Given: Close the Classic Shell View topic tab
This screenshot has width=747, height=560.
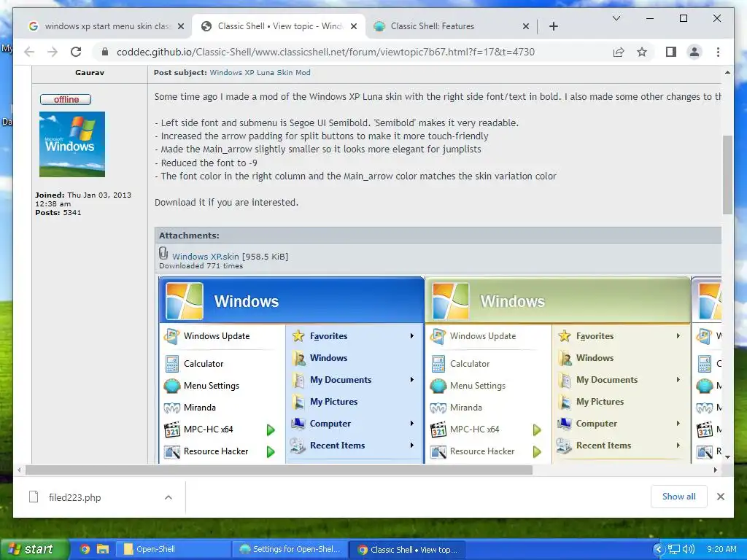Looking at the screenshot, I should tap(354, 26).
